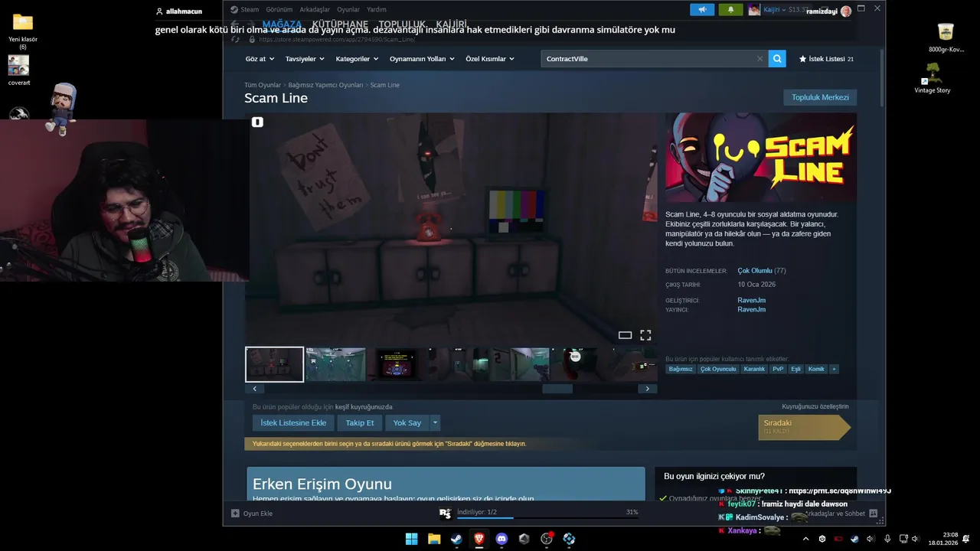Open the download manager R icon
Image resolution: width=980 pixels, height=551 pixels.
445,513
